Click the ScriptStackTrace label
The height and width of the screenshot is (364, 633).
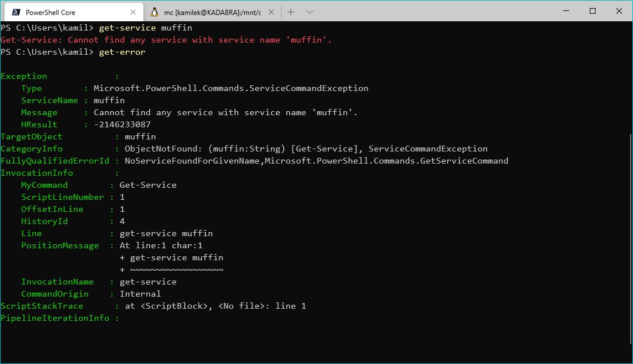tap(42, 306)
